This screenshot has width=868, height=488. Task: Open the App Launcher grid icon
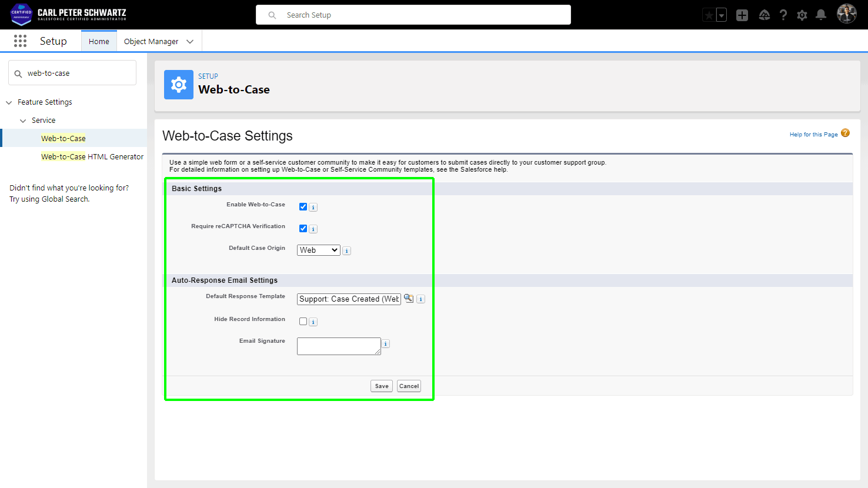(x=20, y=41)
